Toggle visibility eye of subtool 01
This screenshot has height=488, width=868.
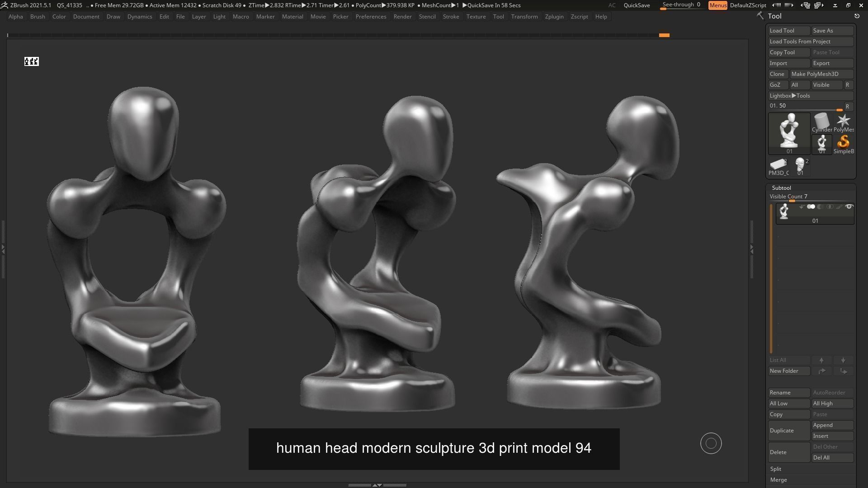point(849,207)
